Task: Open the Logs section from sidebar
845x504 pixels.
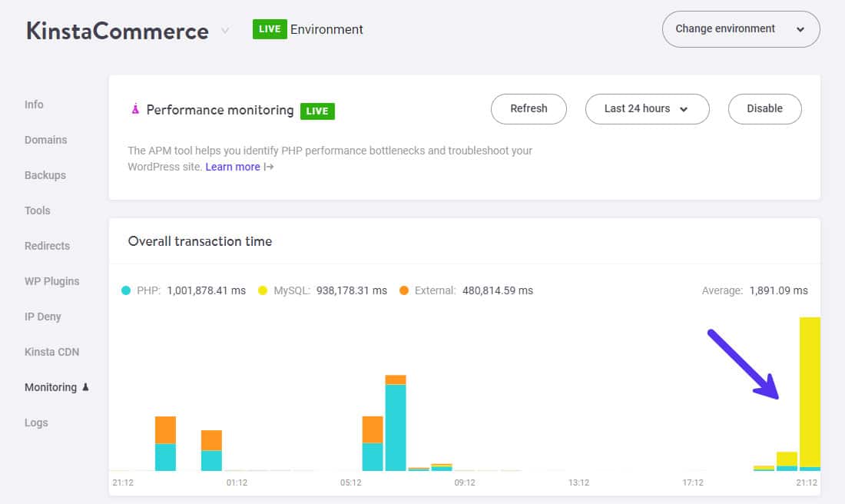Action: (x=36, y=423)
